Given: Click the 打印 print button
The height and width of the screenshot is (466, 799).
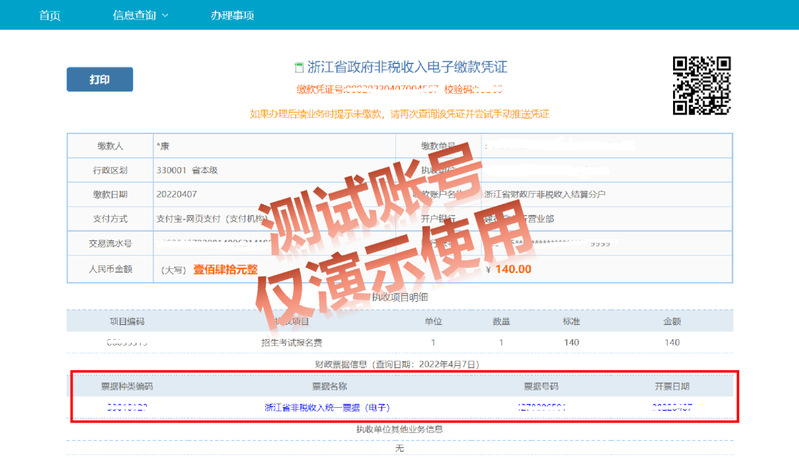Looking at the screenshot, I should point(99,80).
